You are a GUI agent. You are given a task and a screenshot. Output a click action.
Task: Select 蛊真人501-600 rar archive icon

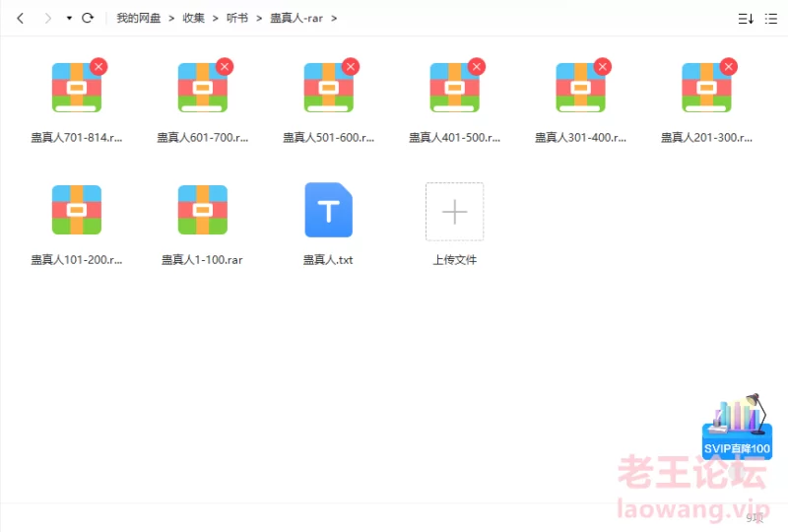[329, 88]
